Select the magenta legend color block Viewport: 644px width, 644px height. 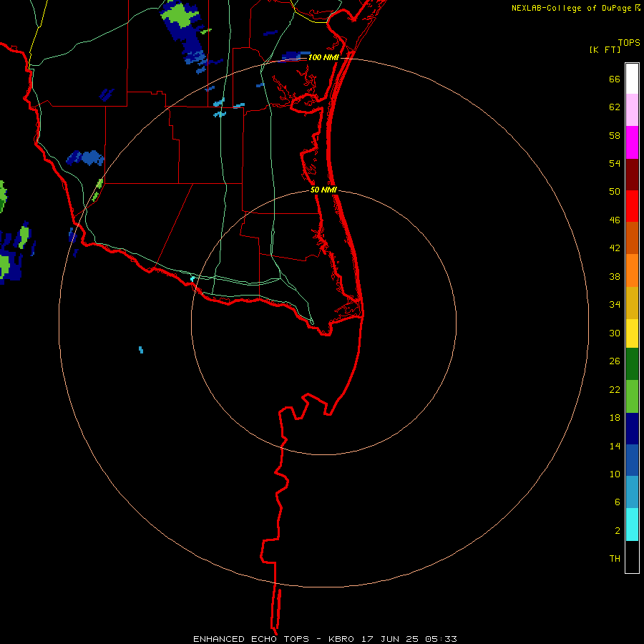point(632,142)
